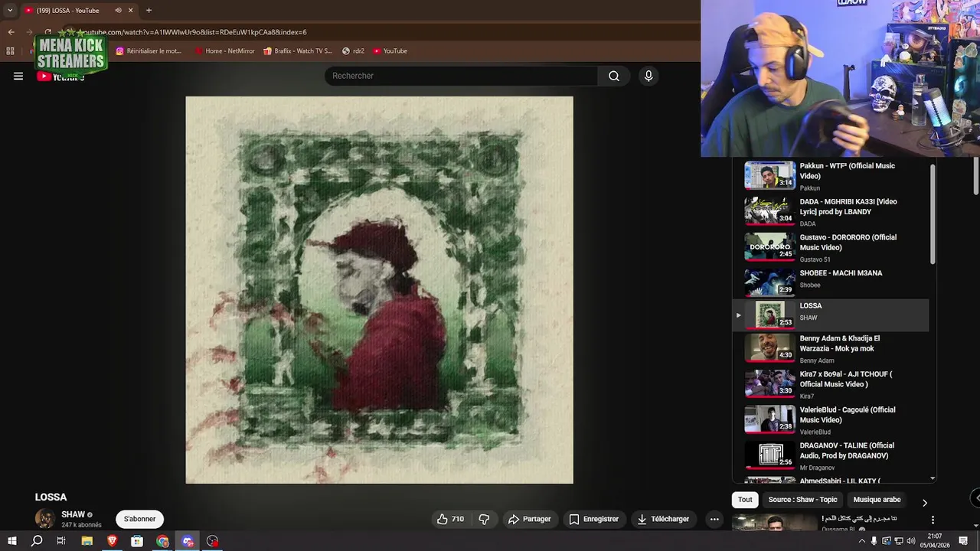980x551 pixels.
Task: Select currently playing LOSSA playlist row
Action: coord(831,314)
